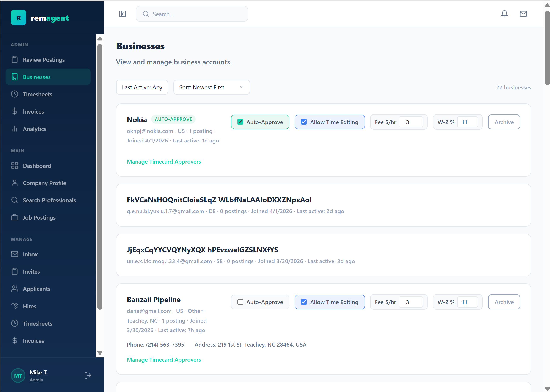550x392 pixels.
Task: Enable Auto-Approve for Banzaii Pipeline
Action: point(240,302)
